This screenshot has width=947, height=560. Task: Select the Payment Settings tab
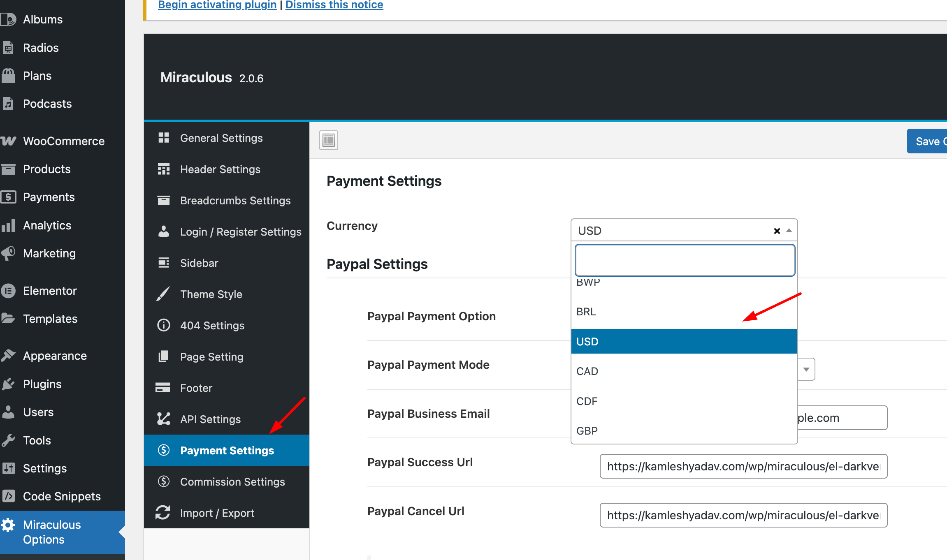coord(227,451)
